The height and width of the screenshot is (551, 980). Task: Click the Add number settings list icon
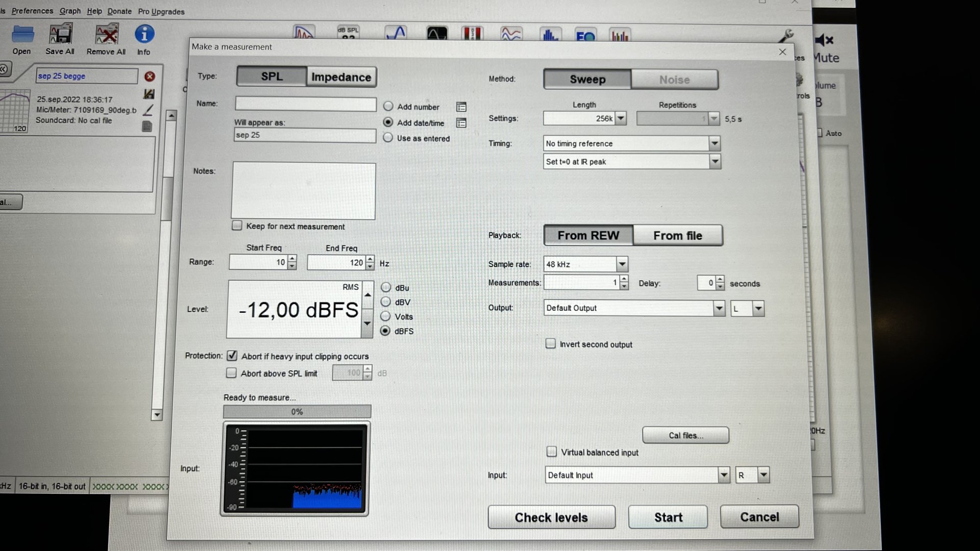click(461, 107)
